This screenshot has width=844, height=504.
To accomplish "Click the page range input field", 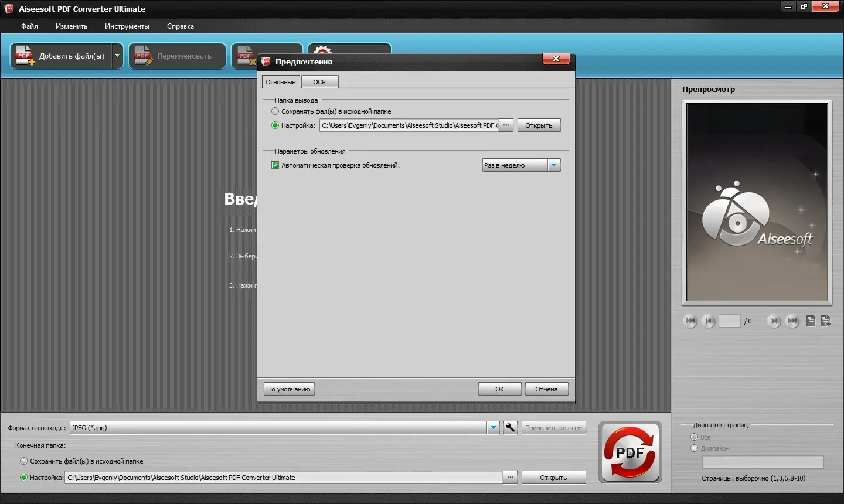I will [x=763, y=462].
